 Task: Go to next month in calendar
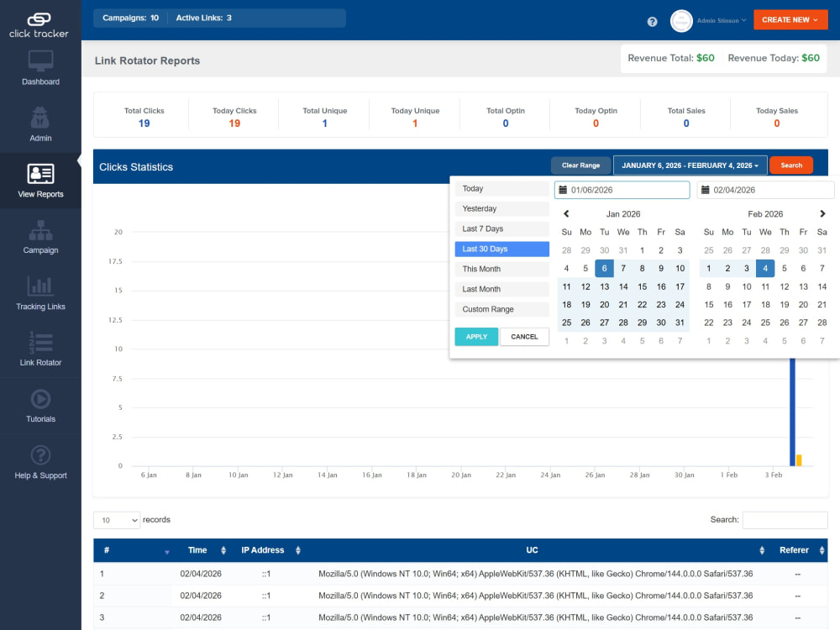click(x=822, y=213)
